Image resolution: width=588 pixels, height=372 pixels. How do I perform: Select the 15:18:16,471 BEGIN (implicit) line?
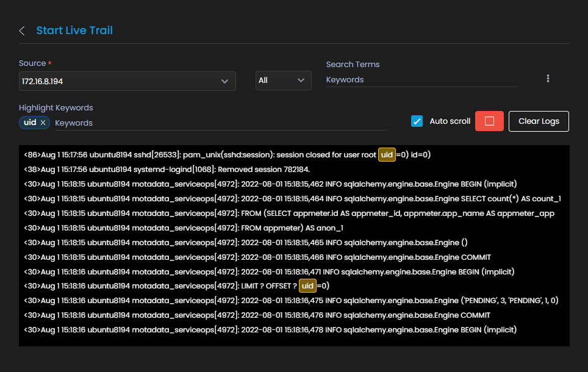pos(269,272)
